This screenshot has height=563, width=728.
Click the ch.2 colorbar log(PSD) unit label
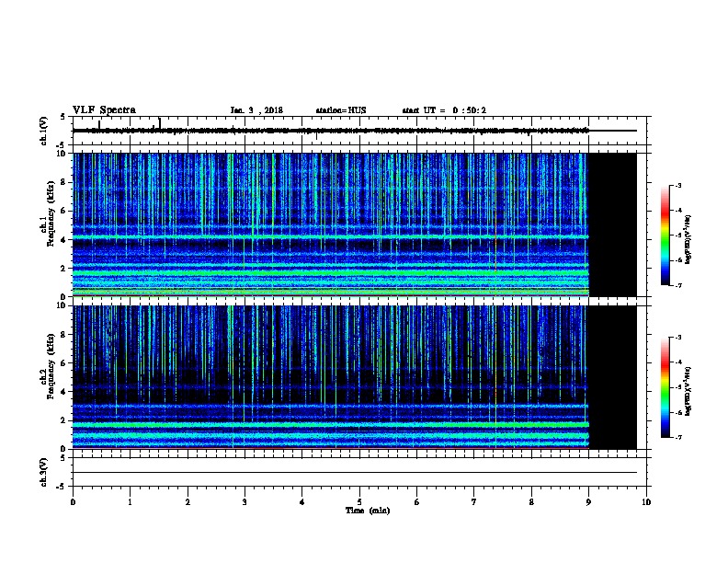click(688, 391)
